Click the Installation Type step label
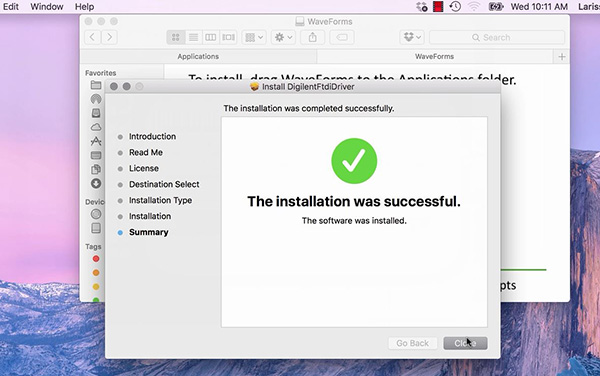The width and height of the screenshot is (600, 376). 160,200
